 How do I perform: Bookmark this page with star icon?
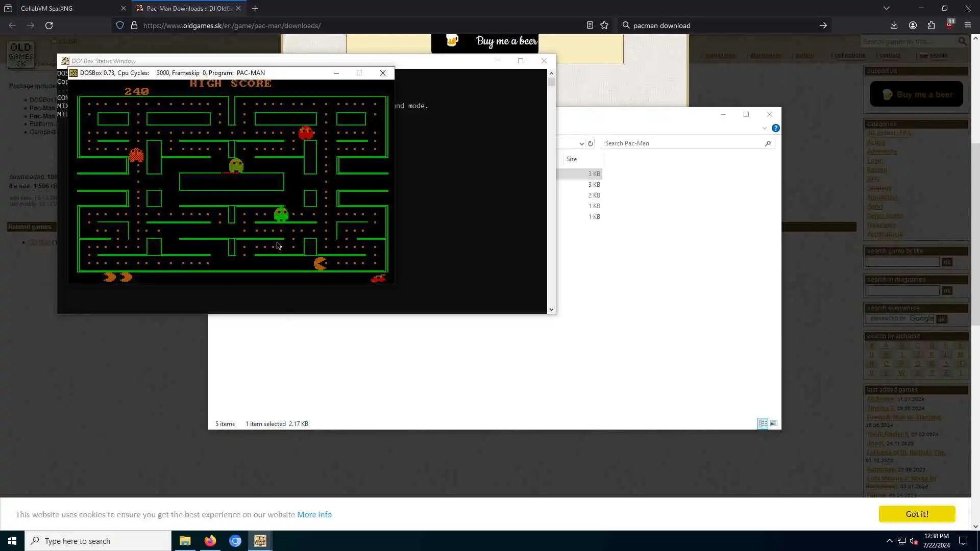pos(604,26)
